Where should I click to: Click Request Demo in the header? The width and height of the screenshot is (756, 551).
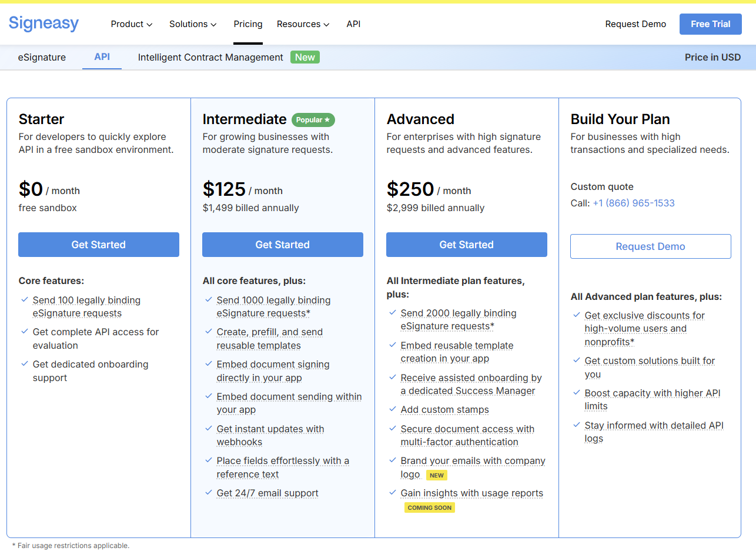click(x=635, y=24)
